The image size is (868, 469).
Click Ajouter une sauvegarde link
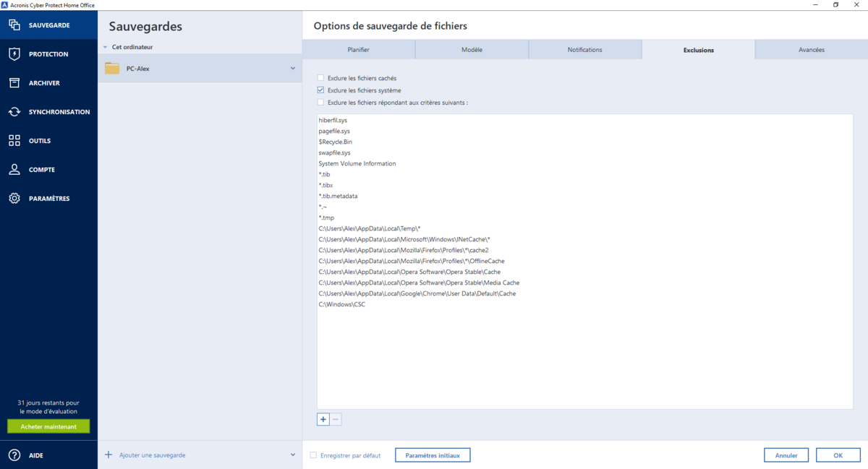tap(153, 455)
